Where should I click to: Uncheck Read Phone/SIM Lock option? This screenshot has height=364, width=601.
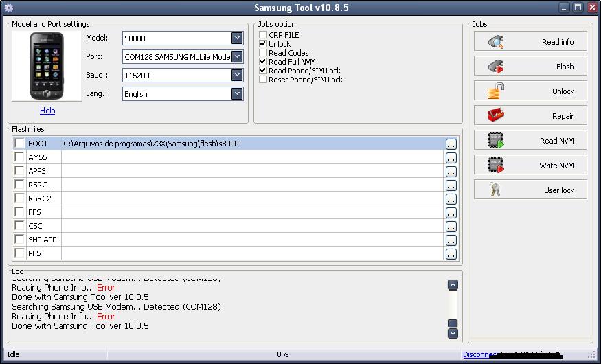(262, 71)
